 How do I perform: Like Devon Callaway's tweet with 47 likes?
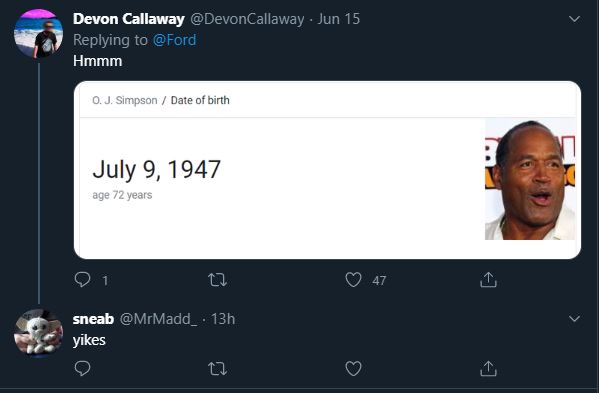point(353,280)
